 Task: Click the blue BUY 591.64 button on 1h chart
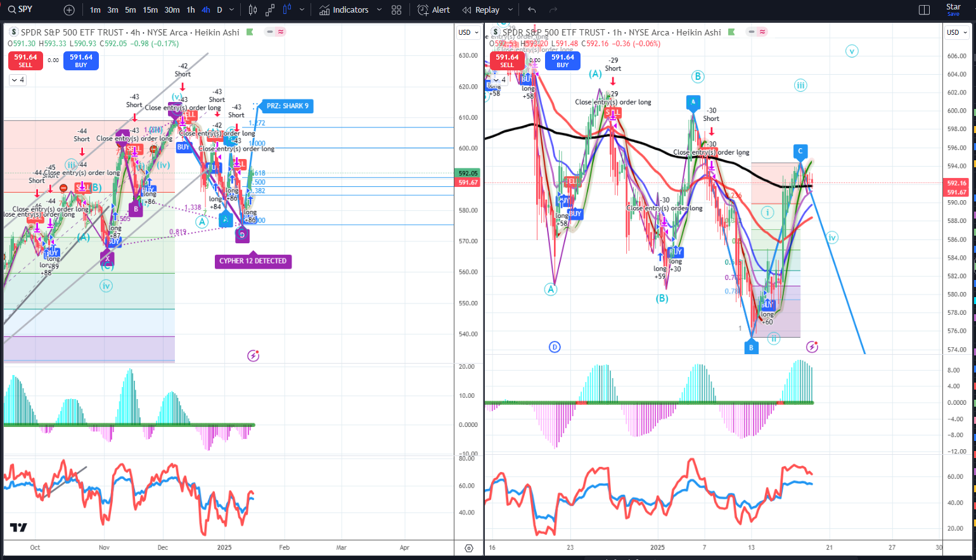tap(563, 60)
